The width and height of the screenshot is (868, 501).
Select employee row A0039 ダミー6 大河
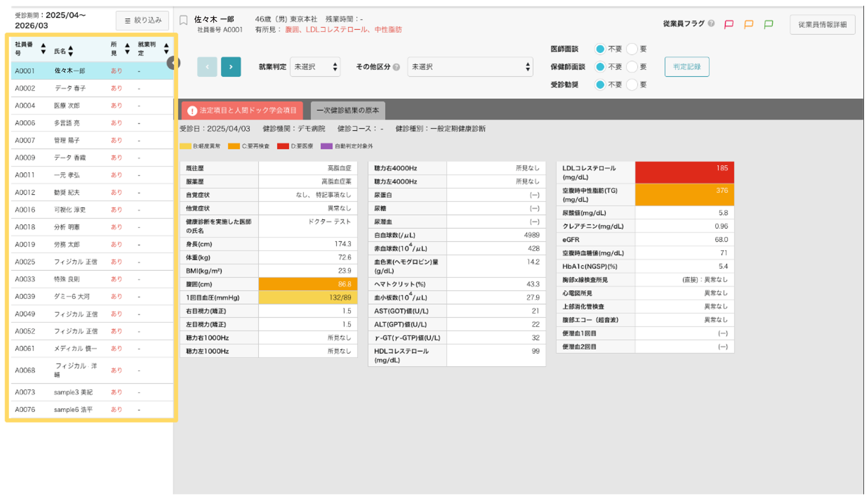coord(92,297)
